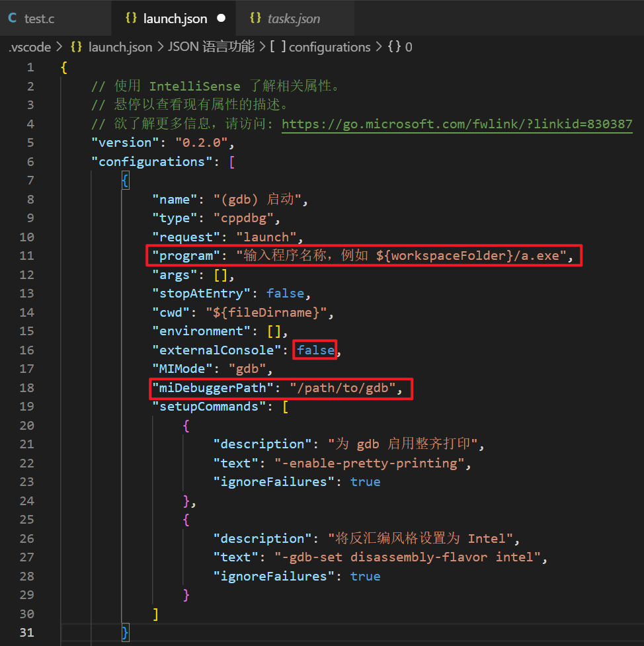Click the "environment" key on line 15

tap(202, 331)
